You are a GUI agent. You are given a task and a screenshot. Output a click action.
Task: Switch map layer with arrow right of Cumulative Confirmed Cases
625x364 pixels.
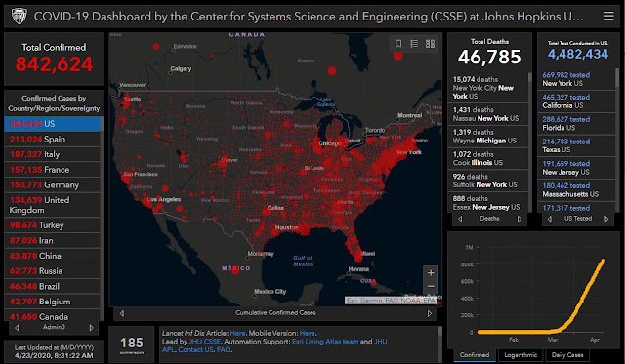pyautogui.click(x=430, y=313)
